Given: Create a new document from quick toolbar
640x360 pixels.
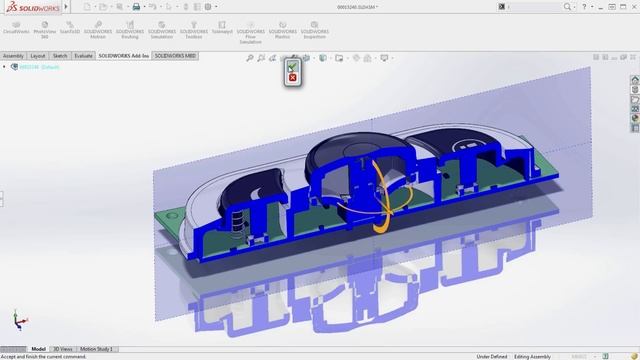Looking at the screenshot, I should [87, 7].
